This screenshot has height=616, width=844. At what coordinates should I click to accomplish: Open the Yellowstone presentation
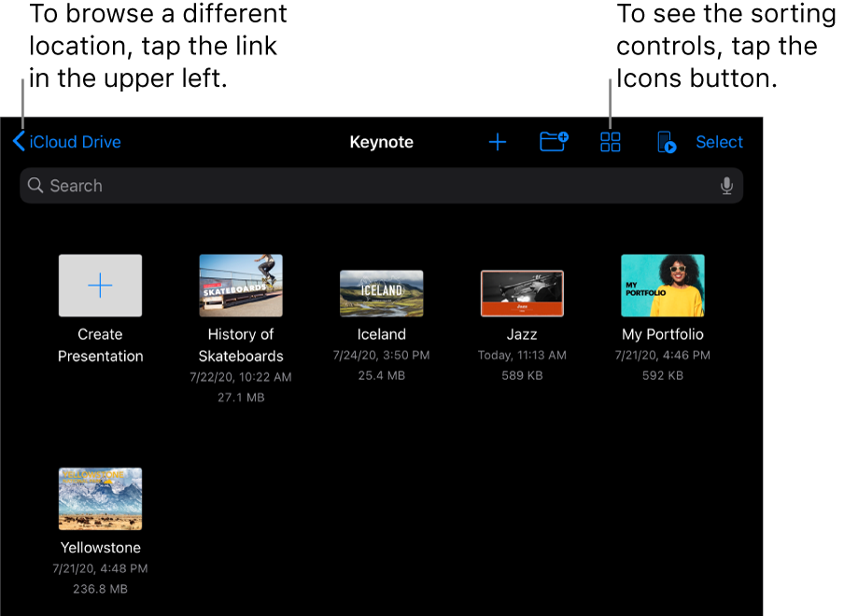101,499
